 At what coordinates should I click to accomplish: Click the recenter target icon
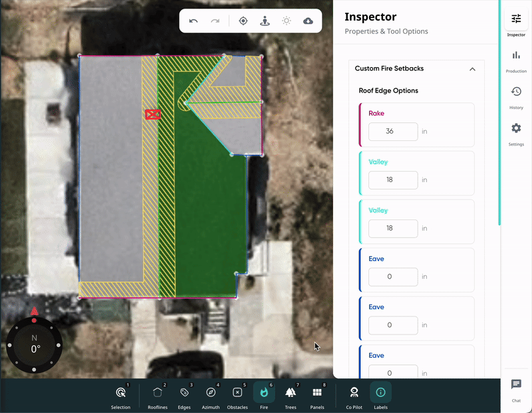[x=243, y=21]
